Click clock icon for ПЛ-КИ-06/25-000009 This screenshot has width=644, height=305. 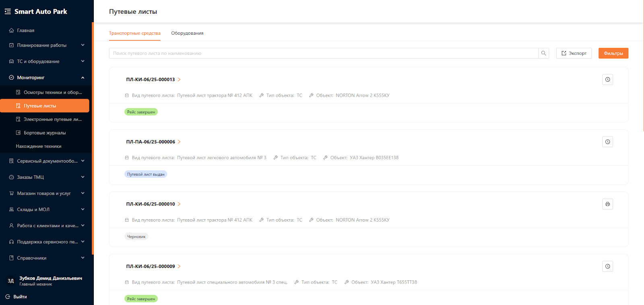pos(607,266)
